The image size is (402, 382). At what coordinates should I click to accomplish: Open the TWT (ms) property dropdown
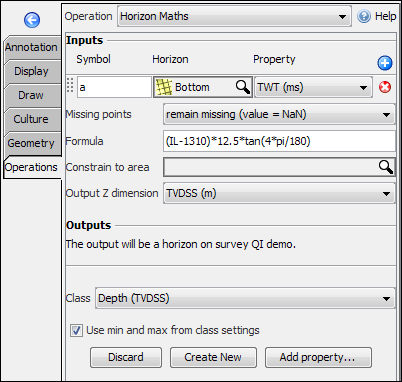[313, 87]
